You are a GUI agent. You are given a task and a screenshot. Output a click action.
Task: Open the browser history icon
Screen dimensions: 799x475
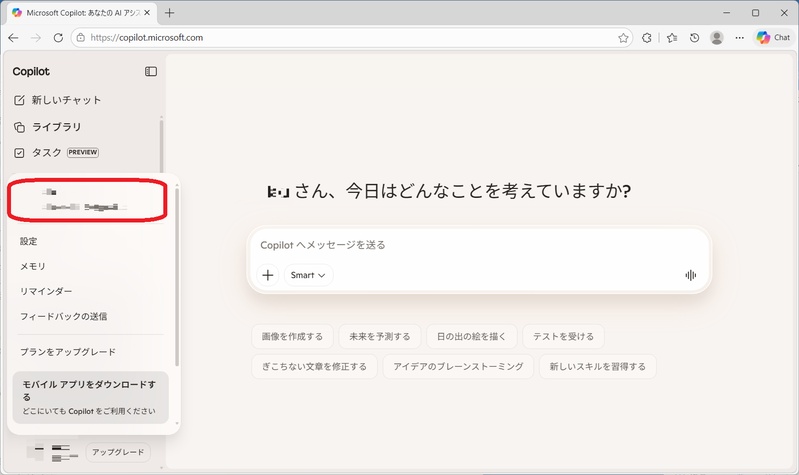694,38
